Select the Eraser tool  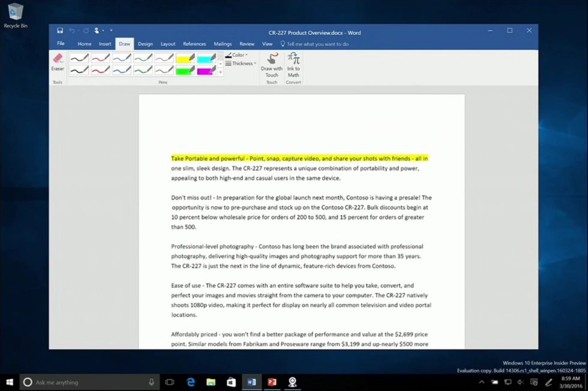coord(58,62)
